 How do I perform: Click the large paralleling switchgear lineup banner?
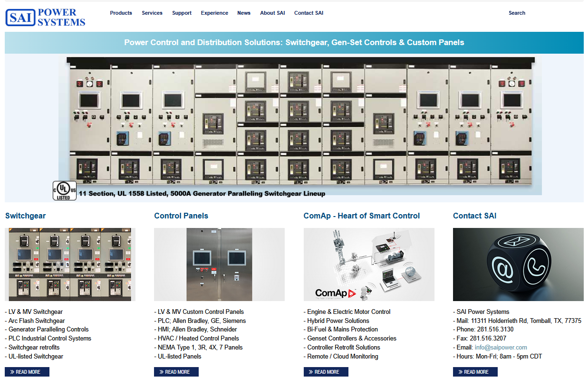tap(299, 123)
